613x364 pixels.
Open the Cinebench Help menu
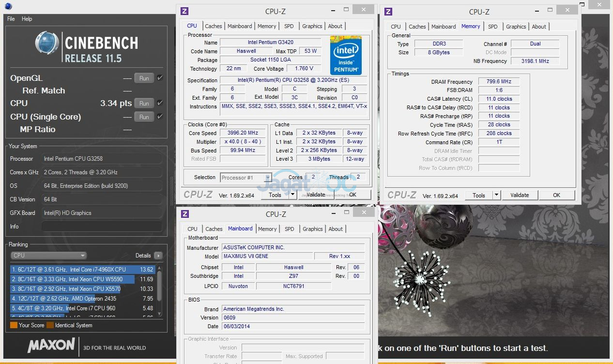pos(27,19)
